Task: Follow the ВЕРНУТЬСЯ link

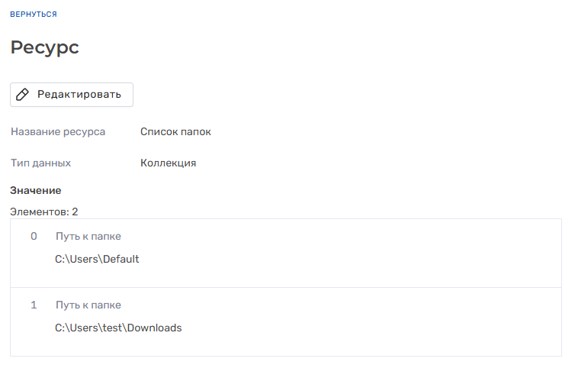Action: click(x=34, y=15)
